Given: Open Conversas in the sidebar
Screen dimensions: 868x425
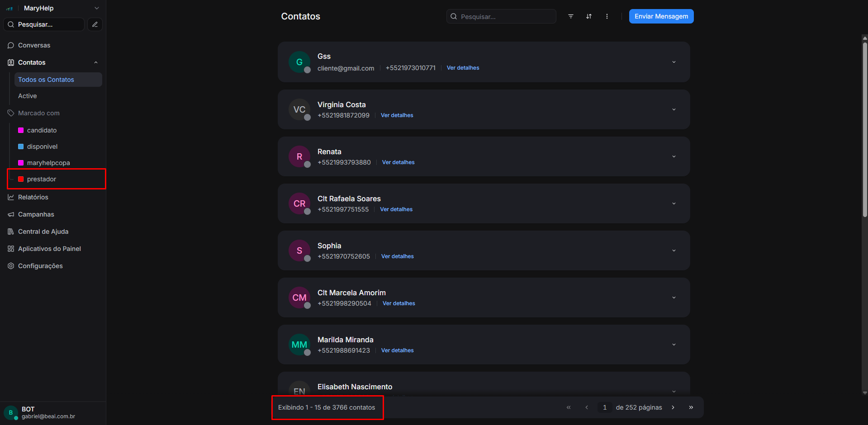Looking at the screenshot, I should [34, 45].
